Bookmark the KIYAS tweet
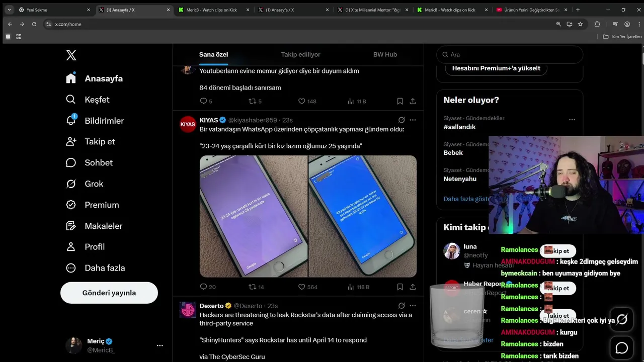The image size is (644, 362). [x=400, y=287]
